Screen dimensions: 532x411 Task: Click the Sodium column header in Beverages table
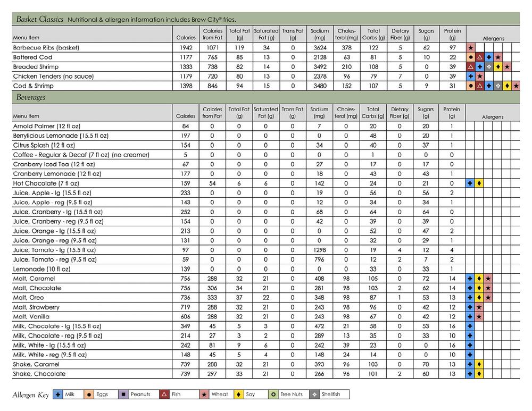[x=319, y=113]
